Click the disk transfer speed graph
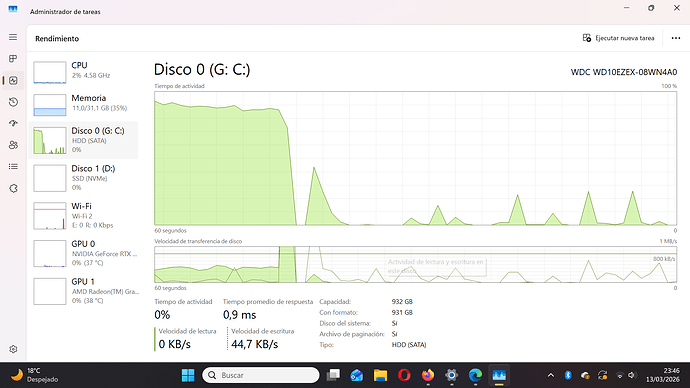The image size is (690, 388). point(415,264)
